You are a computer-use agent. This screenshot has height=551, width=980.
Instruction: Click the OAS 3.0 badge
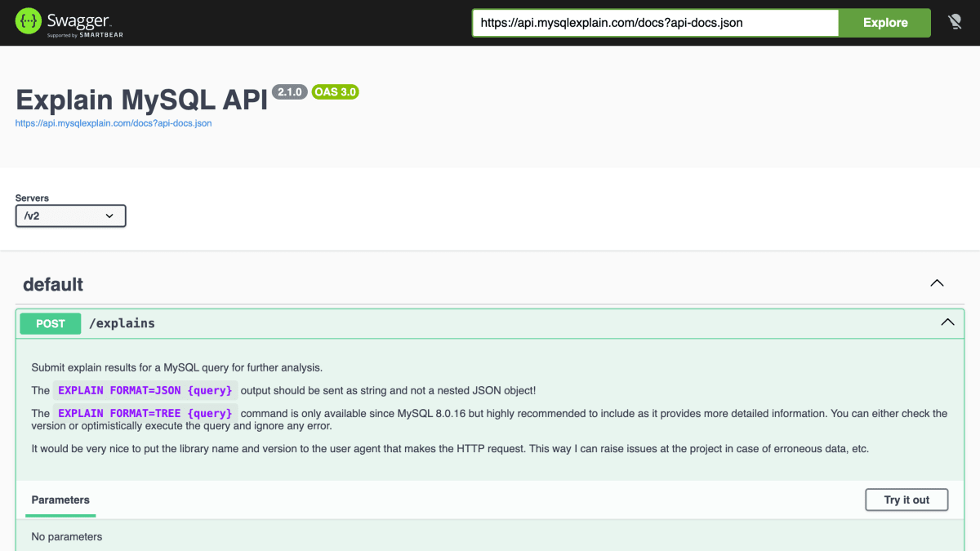point(336,92)
